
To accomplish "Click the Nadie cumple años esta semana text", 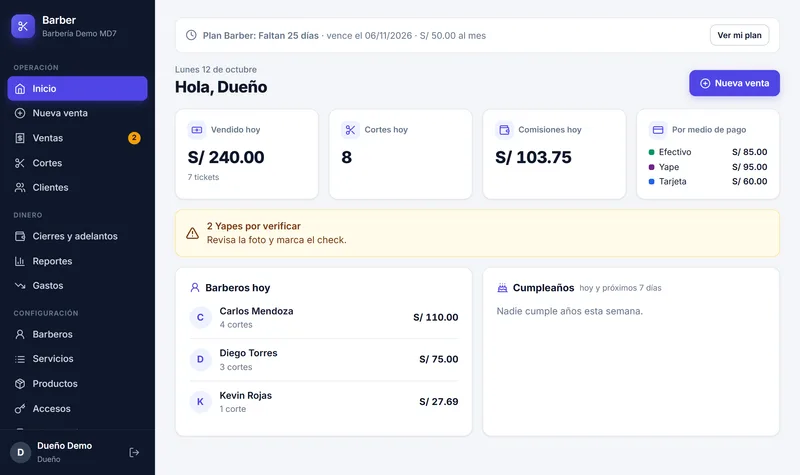I will click(570, 311).
